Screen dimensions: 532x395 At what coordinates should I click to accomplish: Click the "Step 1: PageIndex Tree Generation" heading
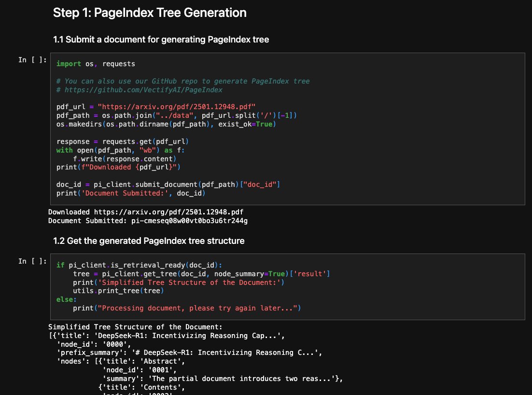(150, 13)
